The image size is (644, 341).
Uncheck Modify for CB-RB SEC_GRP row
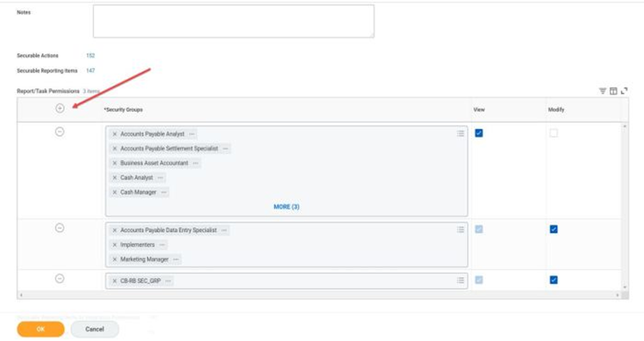tap(554, 280)
